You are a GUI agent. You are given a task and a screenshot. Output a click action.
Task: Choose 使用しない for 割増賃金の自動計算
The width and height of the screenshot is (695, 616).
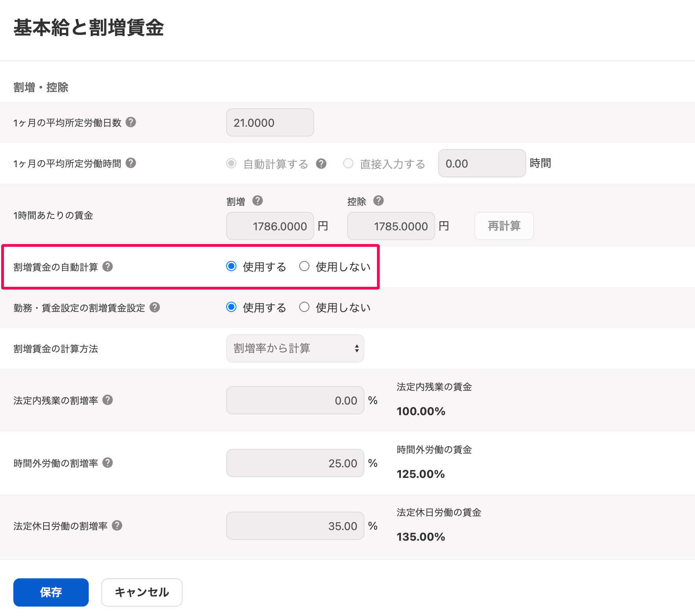304,266
